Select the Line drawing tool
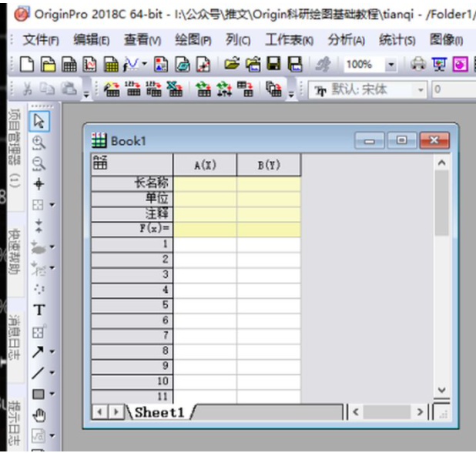 tap(39, 373)
